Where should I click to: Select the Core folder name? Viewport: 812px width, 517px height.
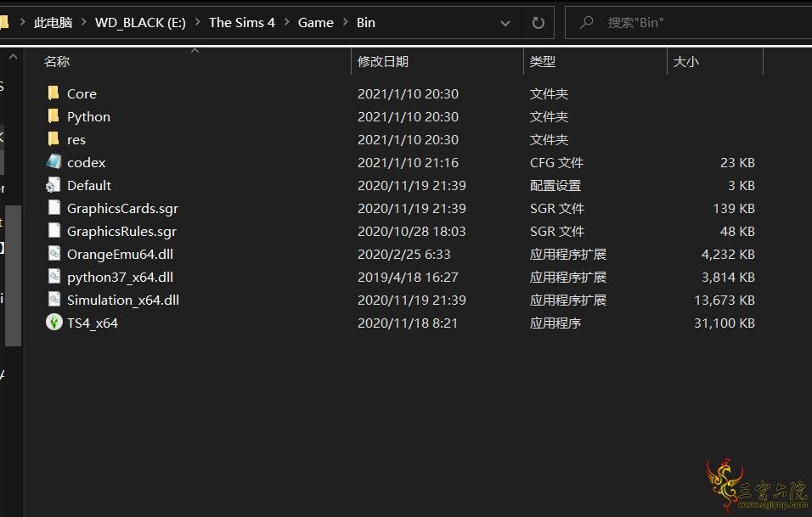click(82, 93)
